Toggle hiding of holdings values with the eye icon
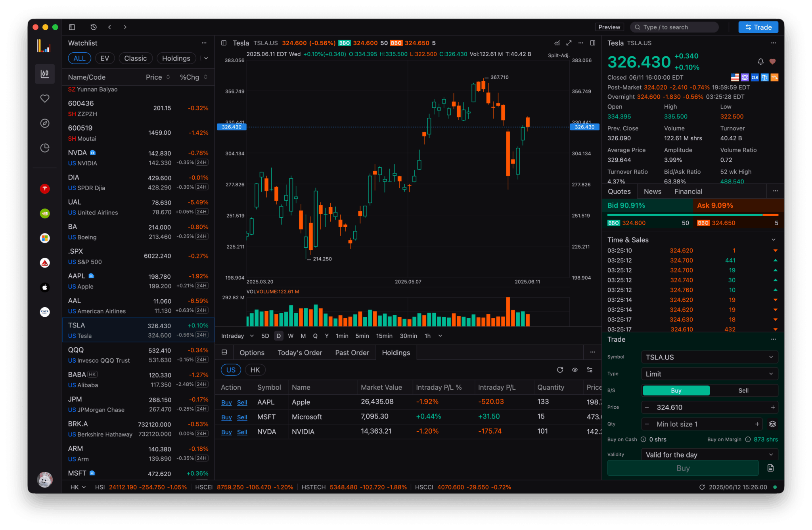 (x=575, y=369)
